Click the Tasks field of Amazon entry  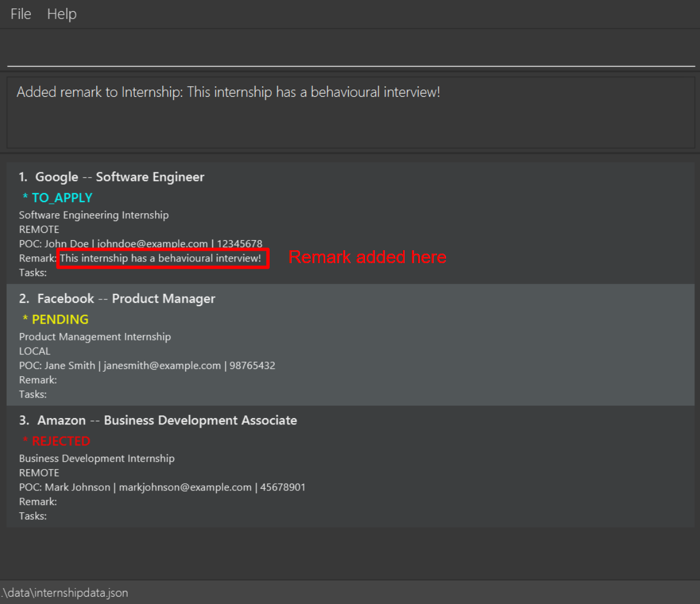(x=32, y=516)
